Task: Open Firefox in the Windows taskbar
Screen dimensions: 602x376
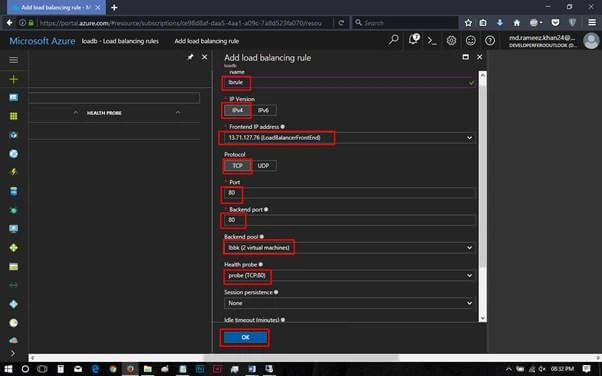Action: 130,369
